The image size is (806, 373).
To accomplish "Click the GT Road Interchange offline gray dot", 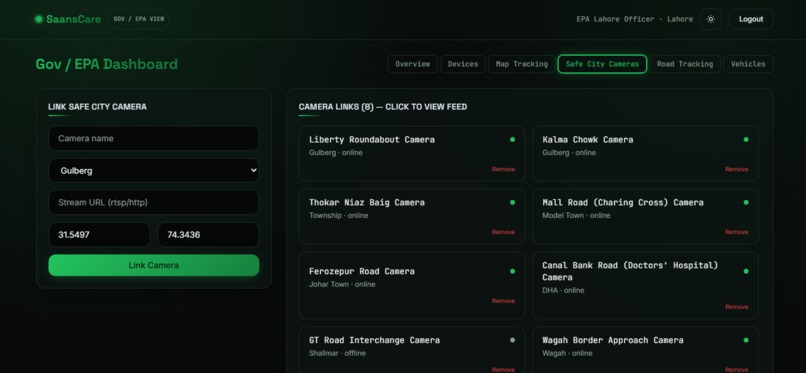I will click(x=512, y=340).
